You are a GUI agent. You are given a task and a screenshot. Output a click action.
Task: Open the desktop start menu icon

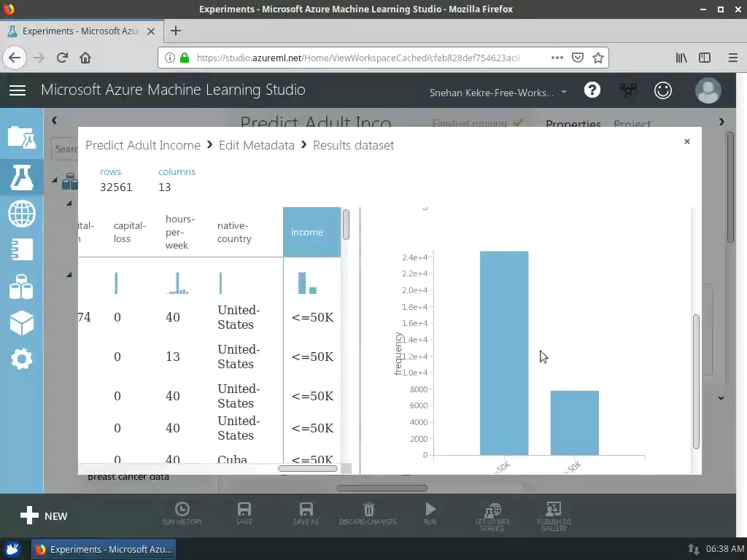(x=12, y=549)
